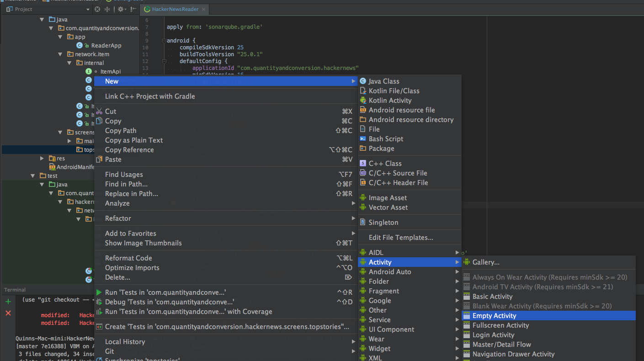
Task: Click Reformat Code in the context menu
Action: [226, 258]
